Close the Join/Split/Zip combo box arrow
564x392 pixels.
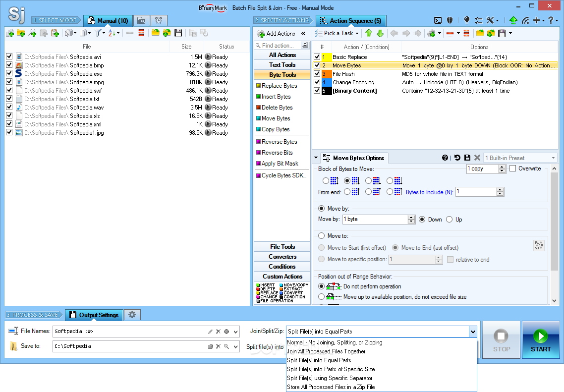(473, 332)
